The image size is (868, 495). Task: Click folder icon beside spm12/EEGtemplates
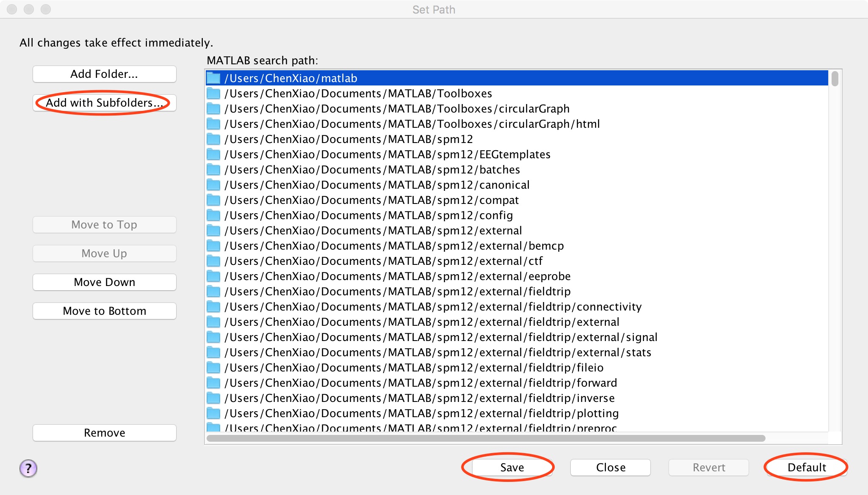213,154
